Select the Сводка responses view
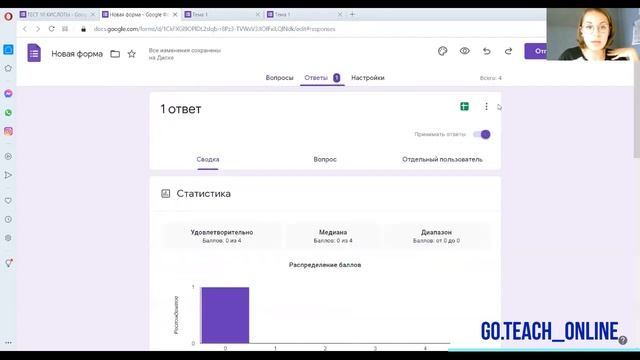The height and width of the screenshot is (360, 640). pos(208,160)
